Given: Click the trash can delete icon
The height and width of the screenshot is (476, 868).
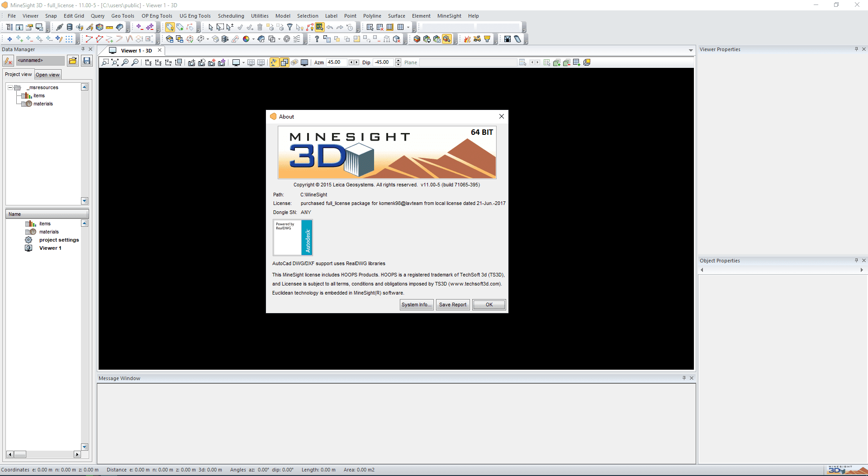Looking at the screenshot, I should coord(260,27).
